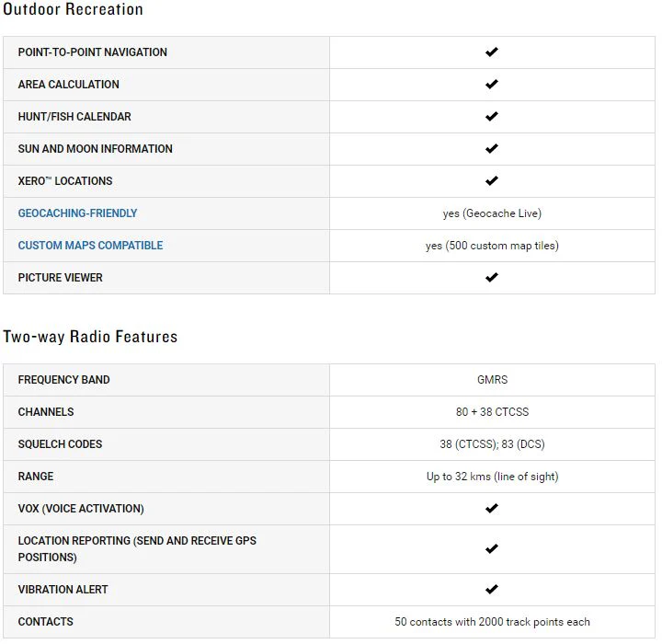Click the Vibration Alert checkmark icon

point(491,590)
